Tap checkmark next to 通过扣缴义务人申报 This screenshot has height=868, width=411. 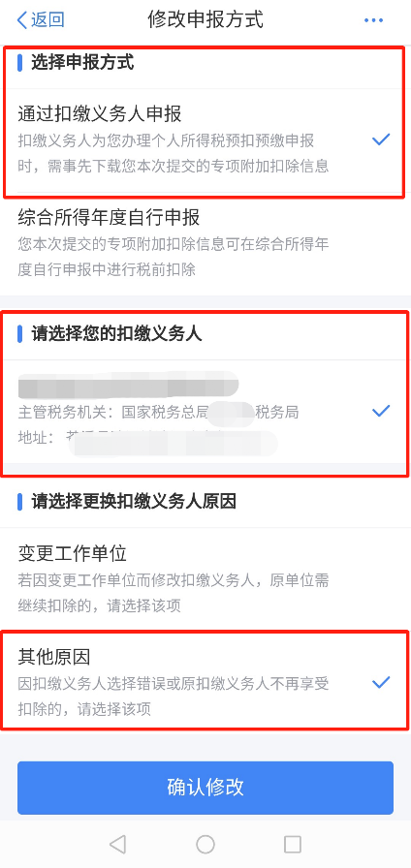pos(381,139)
